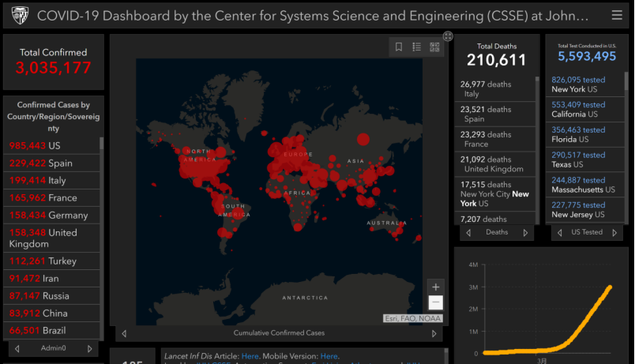Go to next tab right of Admin0
Screen dimensions: 635x364
coord(89,349)
